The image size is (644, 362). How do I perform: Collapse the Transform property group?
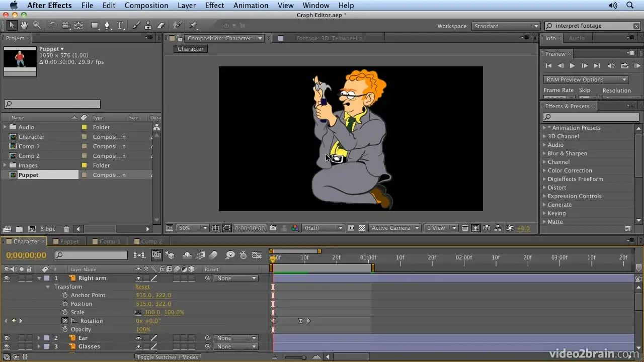coord(48,287)
